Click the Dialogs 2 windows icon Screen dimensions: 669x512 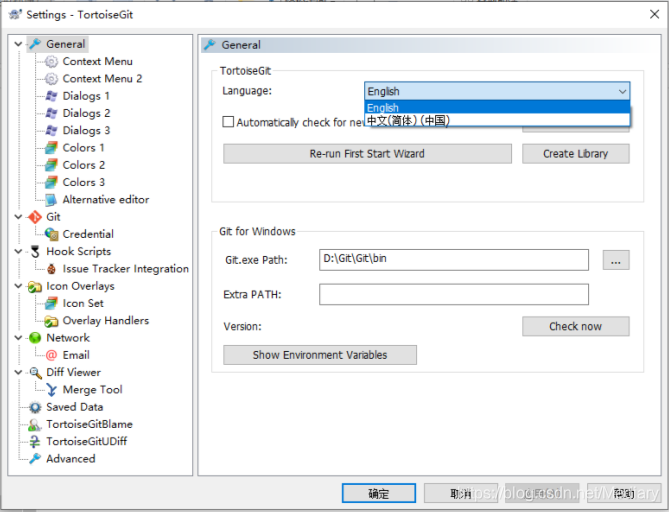pos(51,113)
